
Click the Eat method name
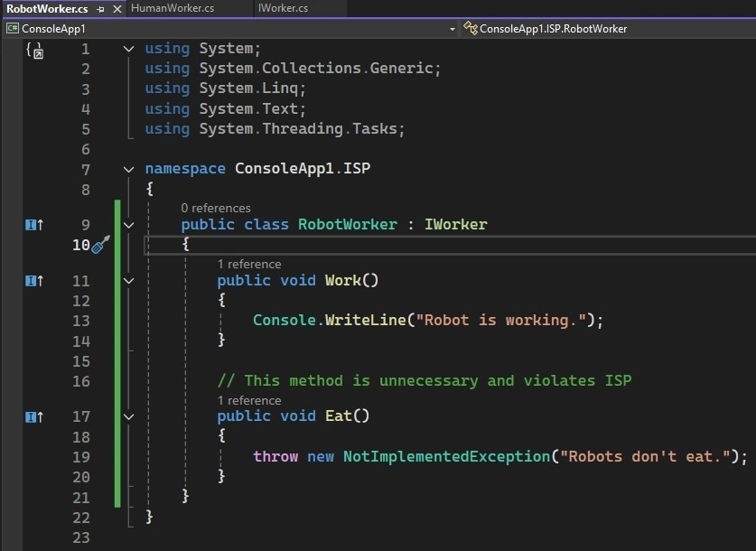click(x=339, y=416)
